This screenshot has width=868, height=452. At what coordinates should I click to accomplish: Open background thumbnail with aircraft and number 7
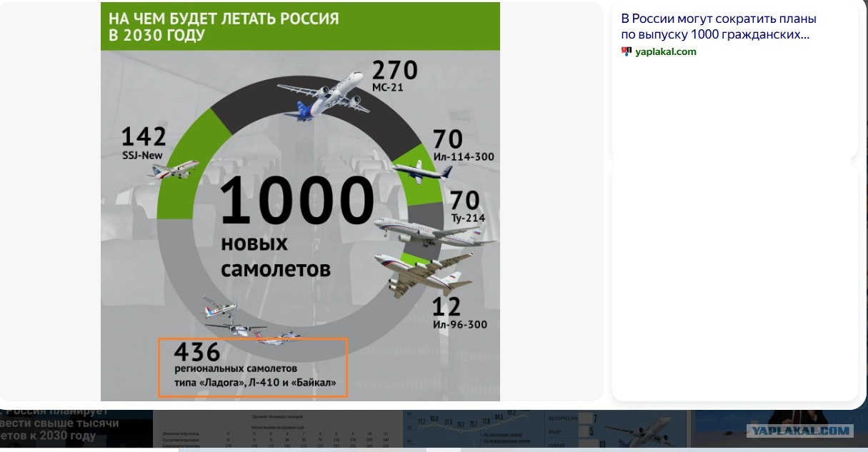[x=618, y=428]
